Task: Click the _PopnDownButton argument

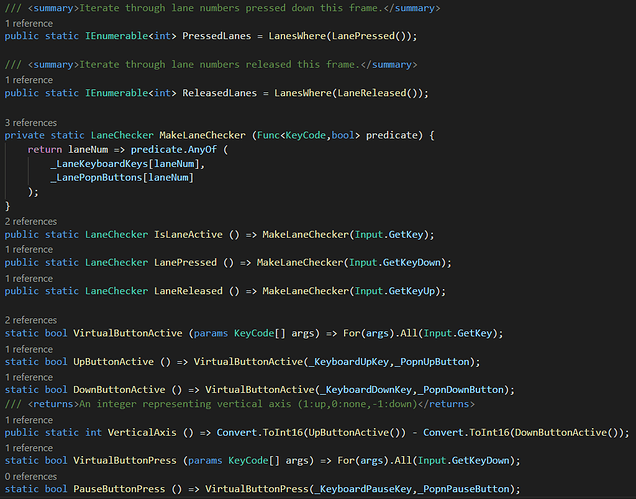Action: [x=465, y=389]
